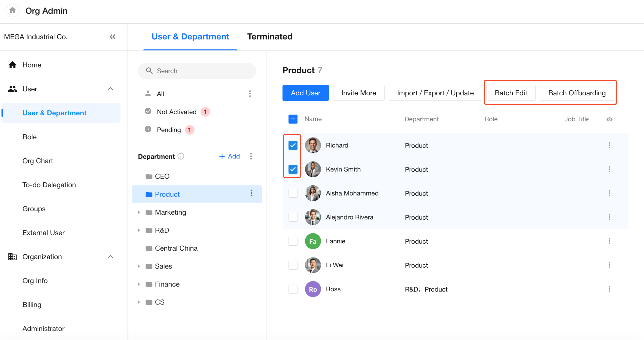The image size is (644, 340).
Task: Check Aisha Mohammed's checkbox
Action: pyautogui.click(x=293, y=193)
